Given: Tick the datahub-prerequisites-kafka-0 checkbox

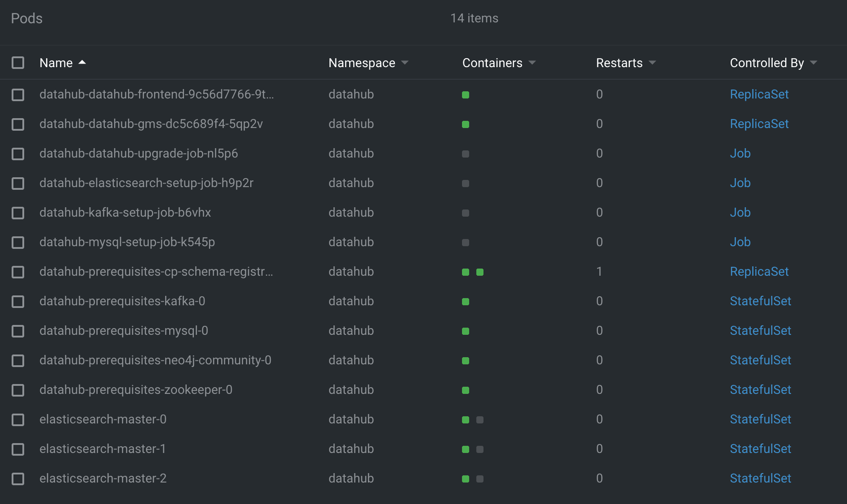Looking at the screenshot, I should (18, 301).
